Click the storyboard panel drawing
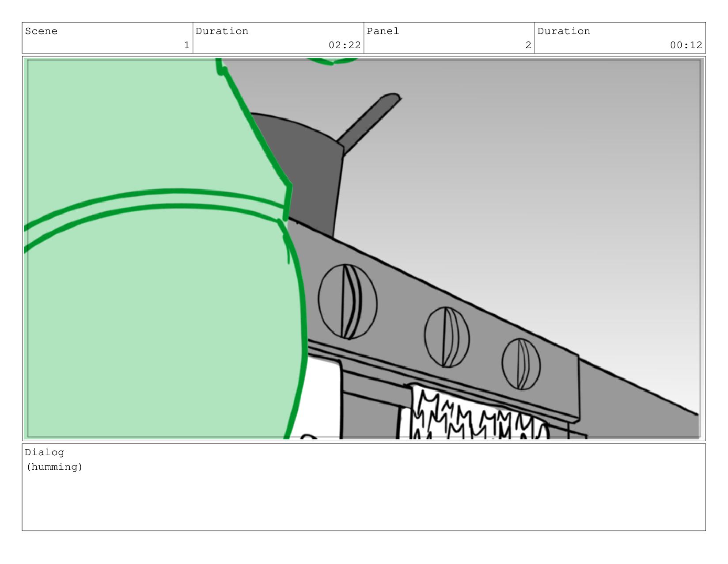Image resolution: width=728 pixels, height=564 pixels. pos(364,248)
